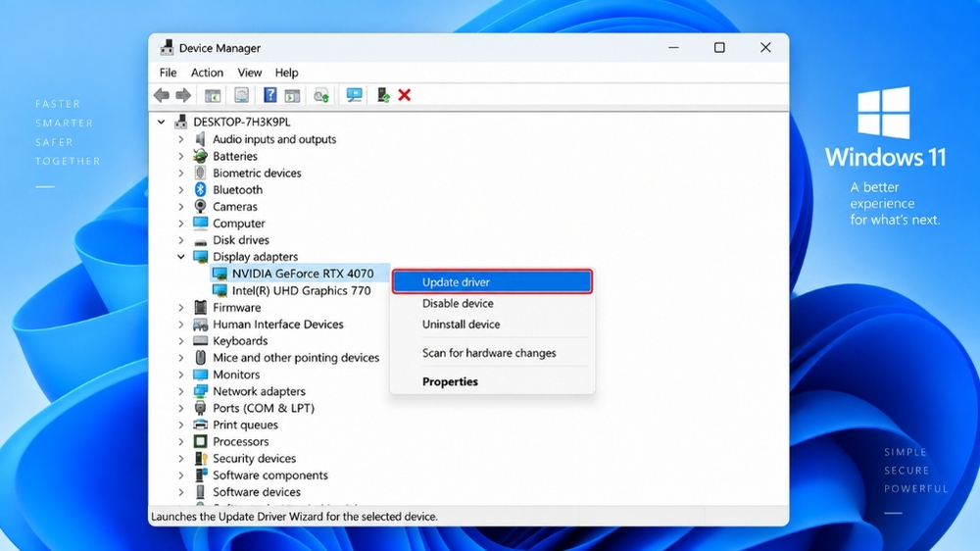Click the Bluetooth category icon

tap(200, 189)
